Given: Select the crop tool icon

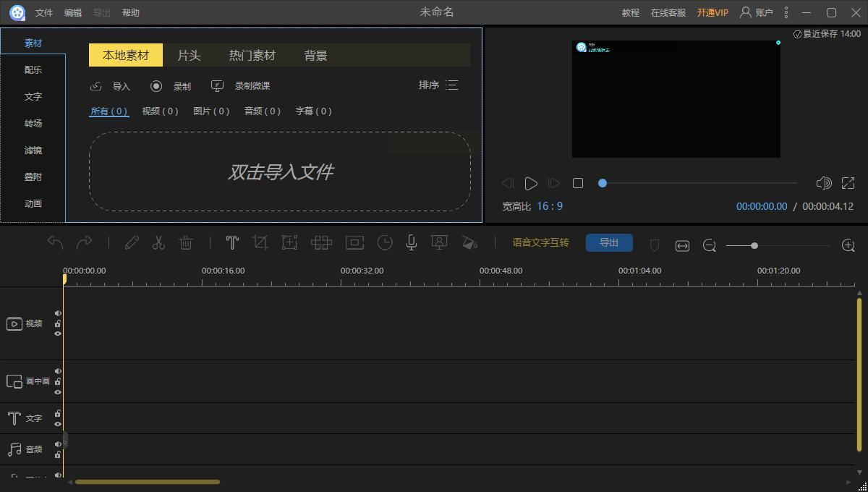Looking at the screenshot, I should click(260, 243).
